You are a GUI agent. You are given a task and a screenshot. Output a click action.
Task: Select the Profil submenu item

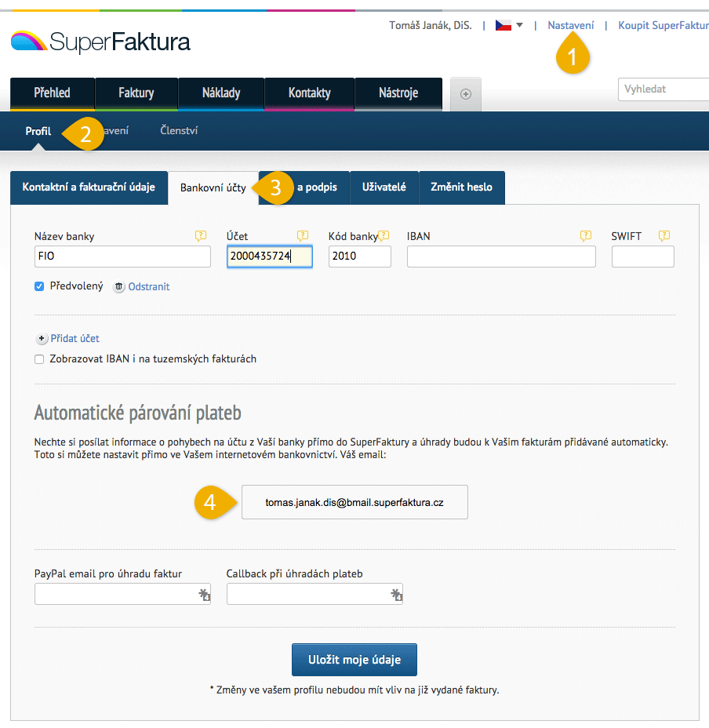point(38,131)
